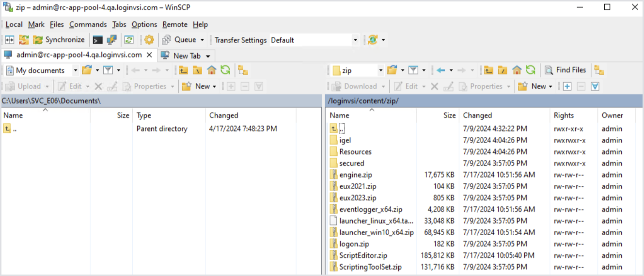Click remote Select Files plus icon

pyautogui.click(x=567, y=86)
